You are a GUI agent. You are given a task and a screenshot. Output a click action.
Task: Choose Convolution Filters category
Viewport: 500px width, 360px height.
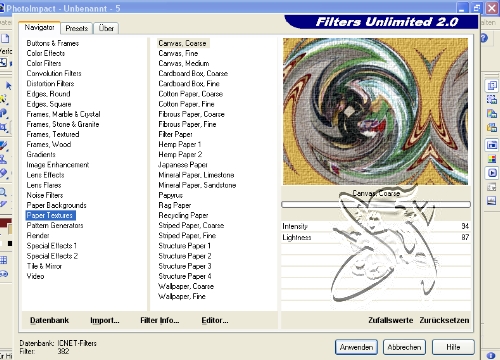point(54,73)
